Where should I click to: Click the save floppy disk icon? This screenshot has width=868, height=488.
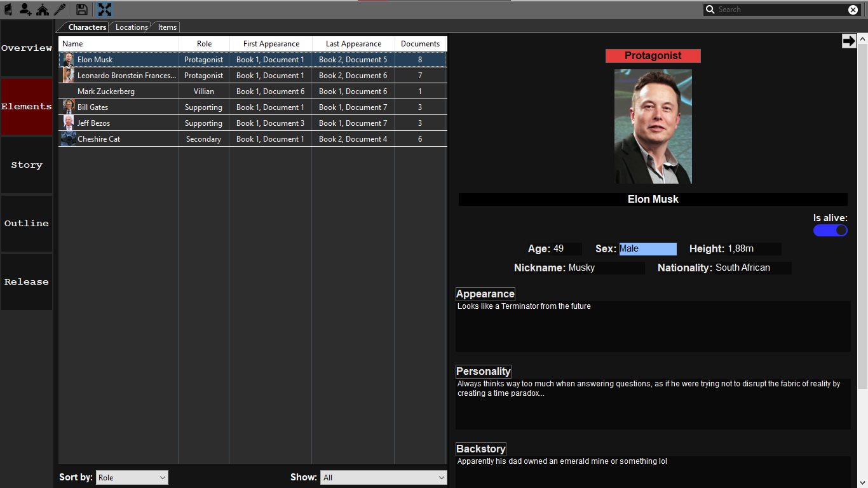tap(82, 10)
